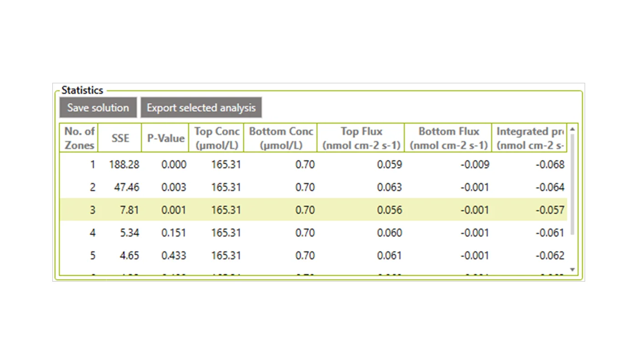Select Integrated production value -0.068
Screen dimensions: 637x364
point(550,165)
